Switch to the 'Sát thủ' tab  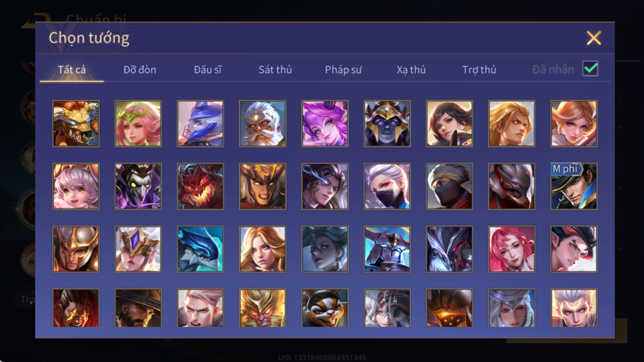pyautogui.click(x=275, y=70)
